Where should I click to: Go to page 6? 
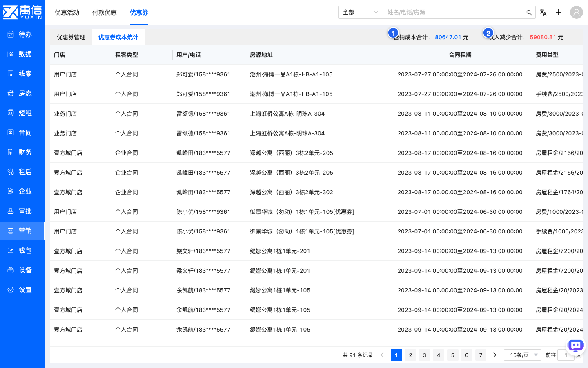click(467, 355)
